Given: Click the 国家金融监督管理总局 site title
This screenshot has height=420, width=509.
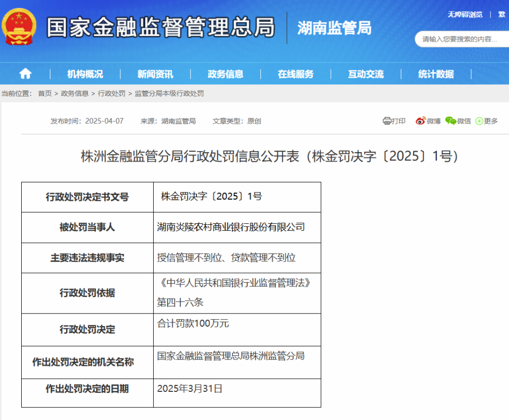Looking at the screenshot, I should [161, 27].
